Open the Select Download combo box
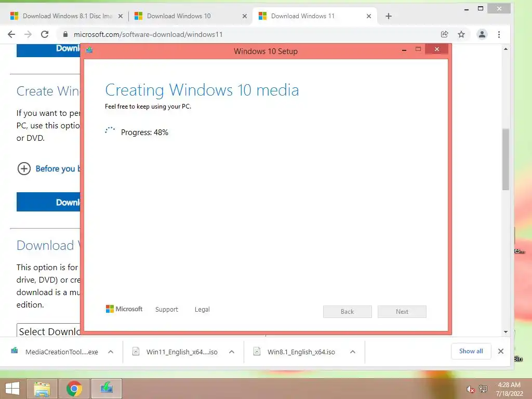 click(x=48, y=330)
